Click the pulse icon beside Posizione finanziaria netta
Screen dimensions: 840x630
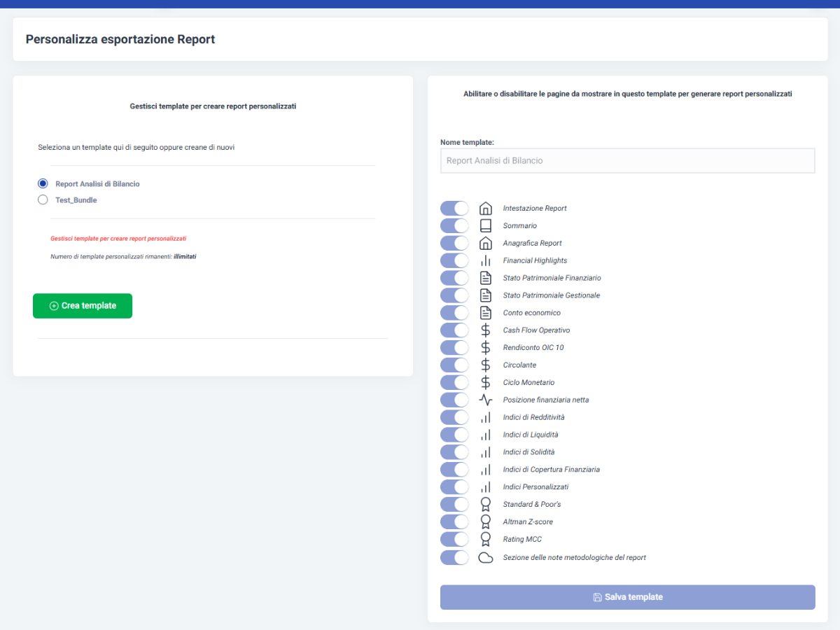coord(486,400)
